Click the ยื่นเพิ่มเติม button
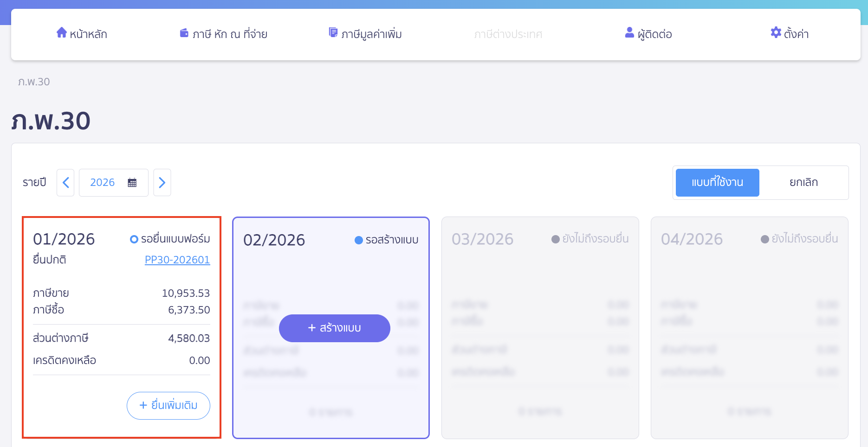The image size is (868, 447). [168, 406]
